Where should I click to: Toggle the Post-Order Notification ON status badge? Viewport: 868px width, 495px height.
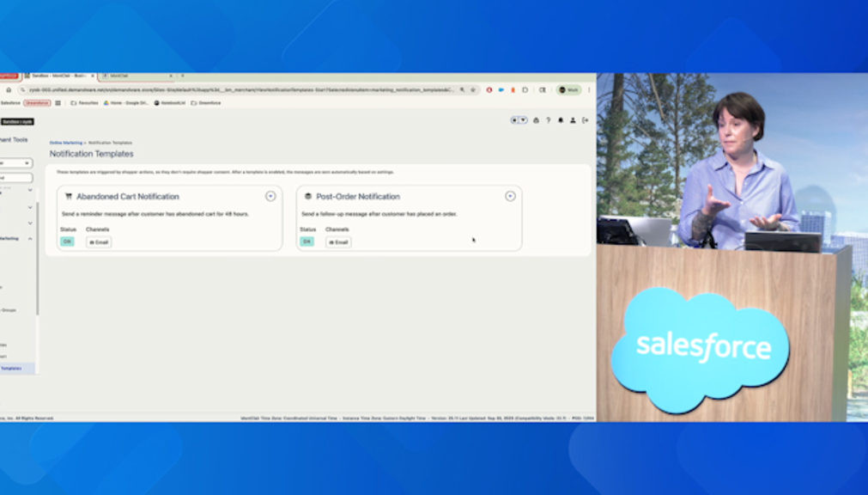coord(307,242)
